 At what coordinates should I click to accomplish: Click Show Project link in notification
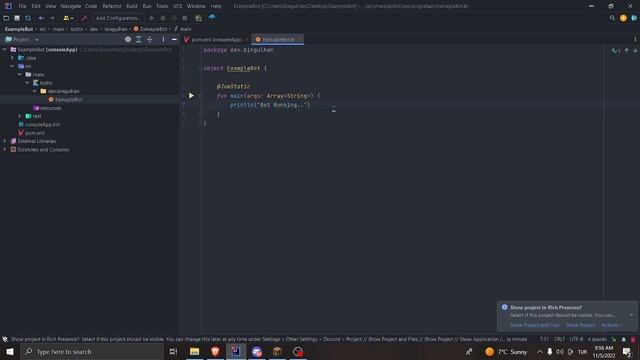click(580, 325)
